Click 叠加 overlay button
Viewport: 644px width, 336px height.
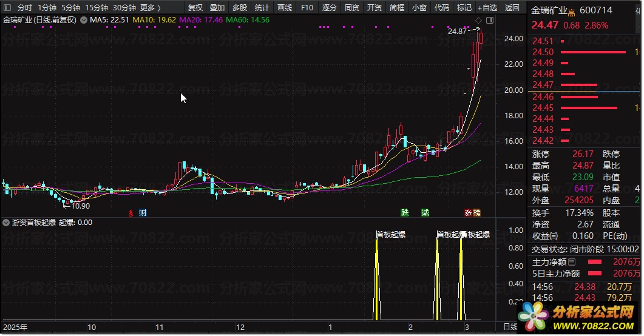[217, 8]
